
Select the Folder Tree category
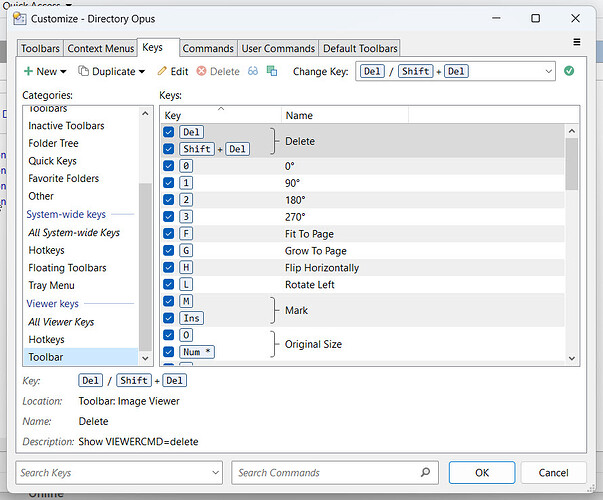tap(80, 143)
